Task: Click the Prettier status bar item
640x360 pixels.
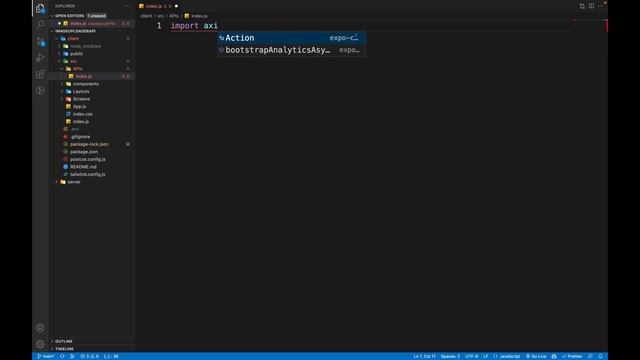Action: point(572,356)
